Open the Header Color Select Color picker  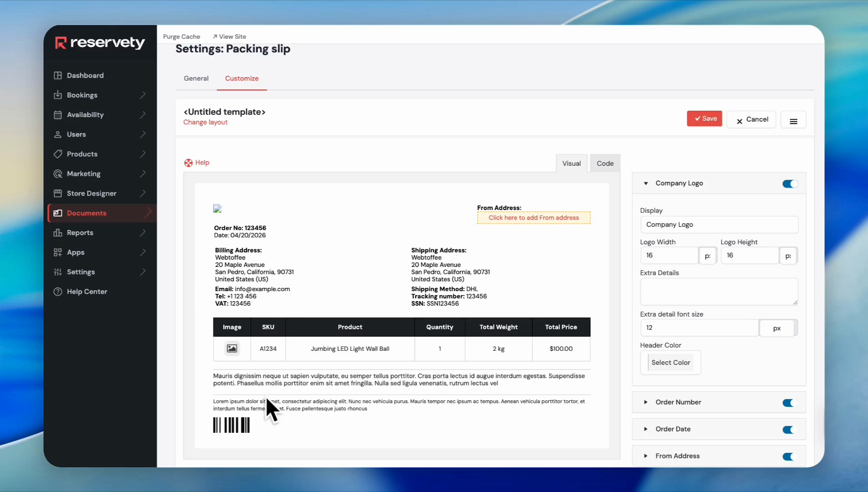pyautogui.click(x=670, y=363)
